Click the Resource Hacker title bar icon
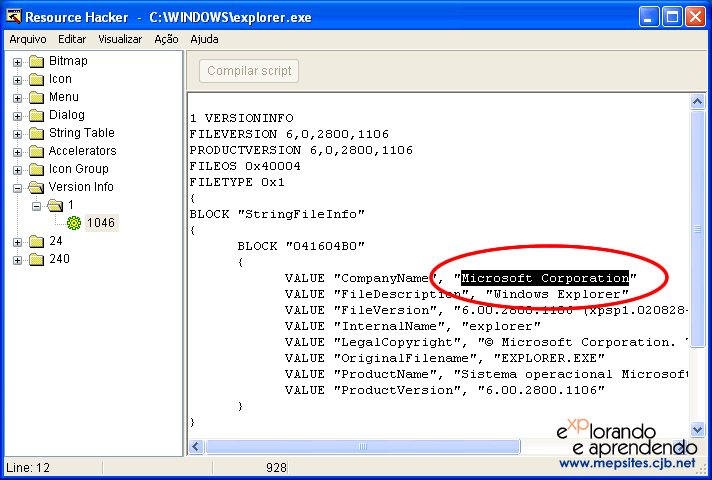The image size is (712, 480). coord(14,17)
